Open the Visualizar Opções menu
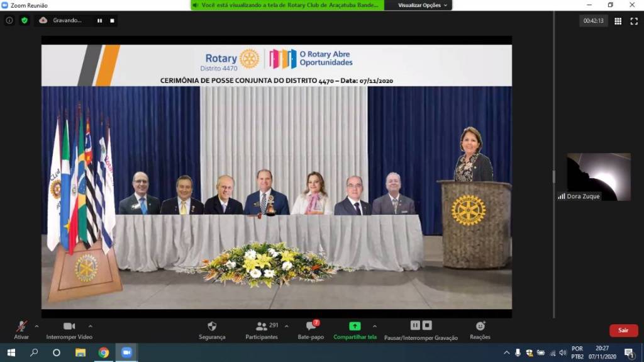The height and width of the screenshot is (362, 644). tap(423, 5)
